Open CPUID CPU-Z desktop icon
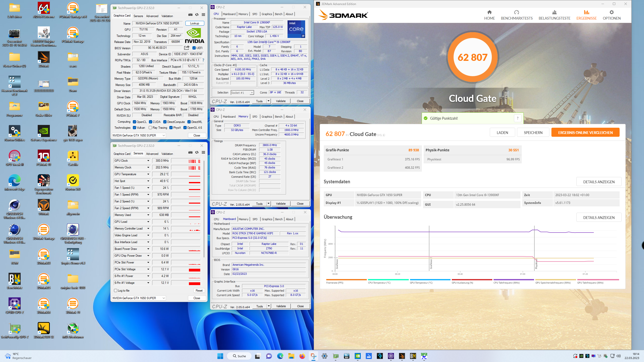Image resolution: width=644 pixels, height=362 pixels. [x=15, y=306]
